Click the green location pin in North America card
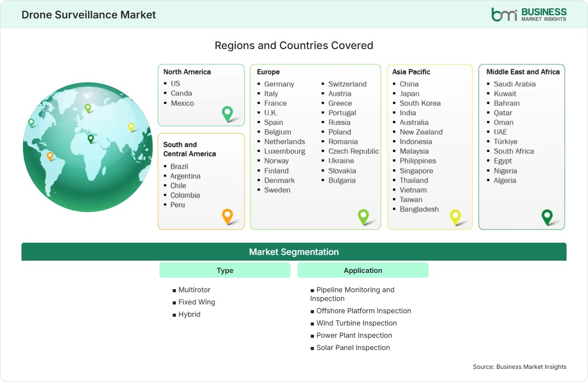588x382 pixels. 227,113
